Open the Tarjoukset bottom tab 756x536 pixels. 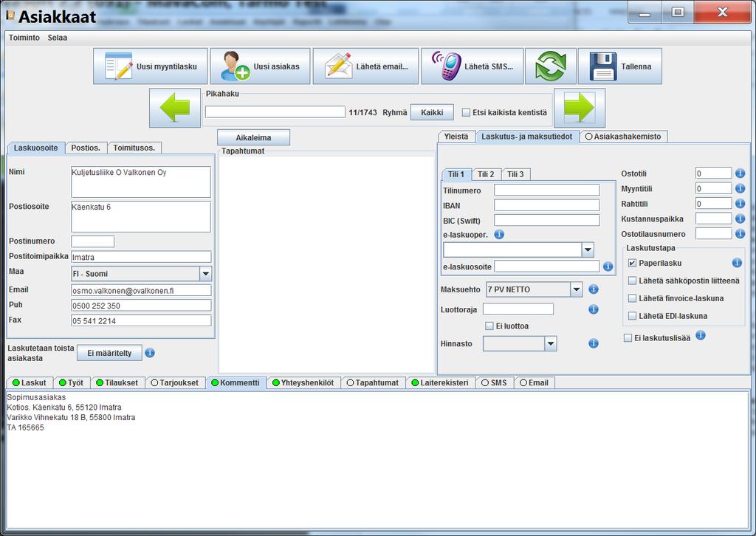click(174, 382)
